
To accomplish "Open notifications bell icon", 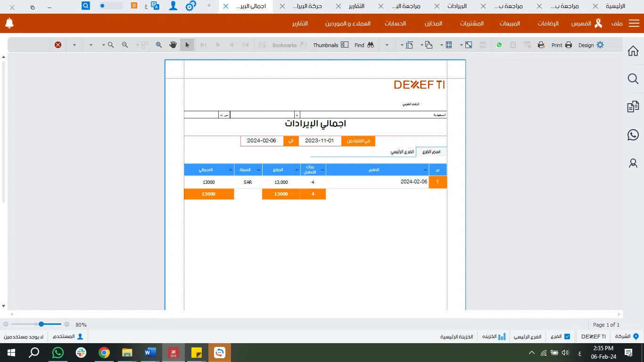I will click(x=9, y=23).
